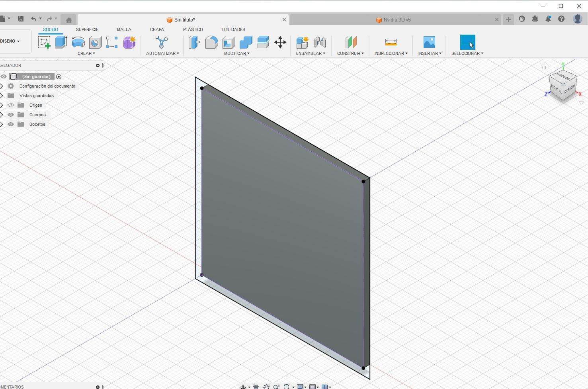588x389 pixels.
Task: Click the Automatizar fork icon
Action: click(x=162, y=42)
